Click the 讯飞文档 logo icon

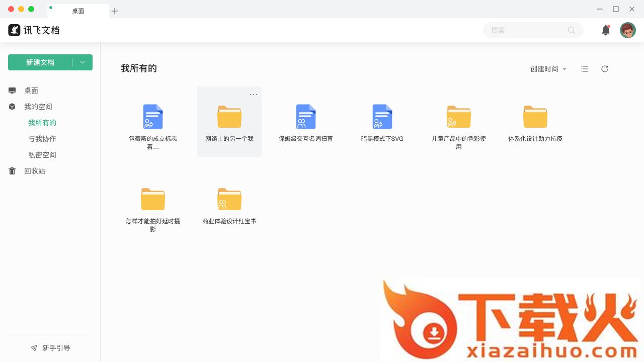click(x=14, y=30)
